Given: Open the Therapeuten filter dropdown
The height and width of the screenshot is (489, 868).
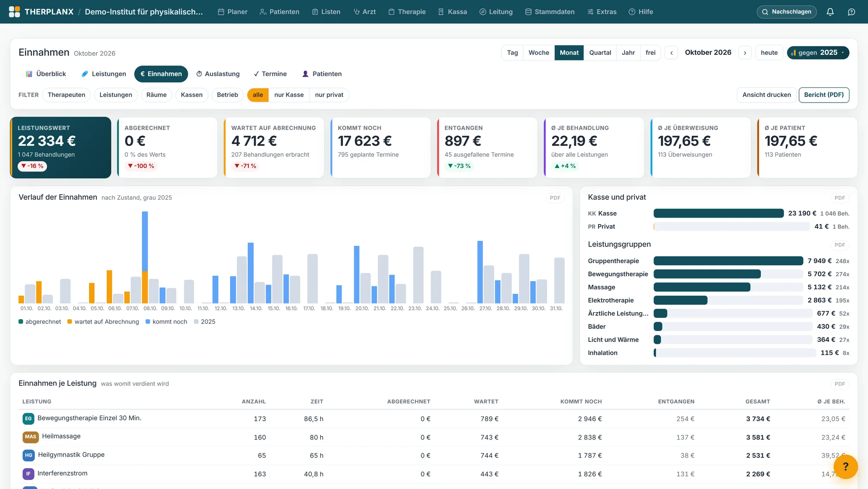Looking at the screenshot, I should pyautogui.click(x=66, y=95).
